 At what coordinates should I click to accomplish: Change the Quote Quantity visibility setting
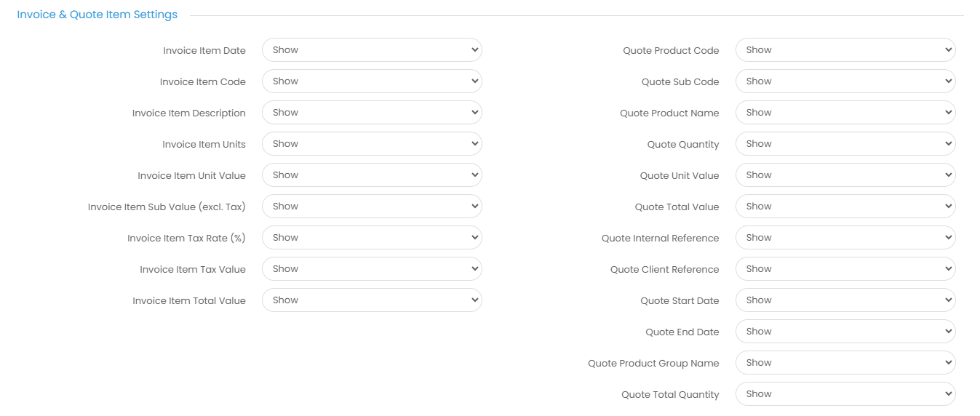click(x=845, y=144)
